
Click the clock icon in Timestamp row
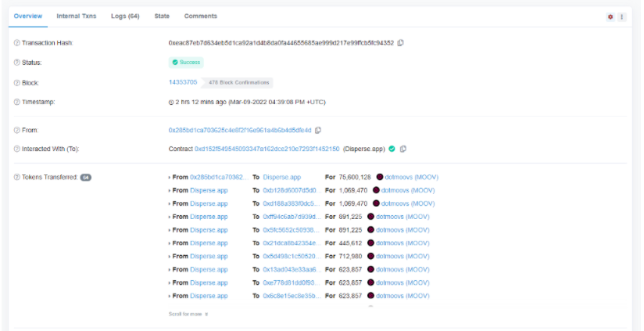(x=171, y=103)
